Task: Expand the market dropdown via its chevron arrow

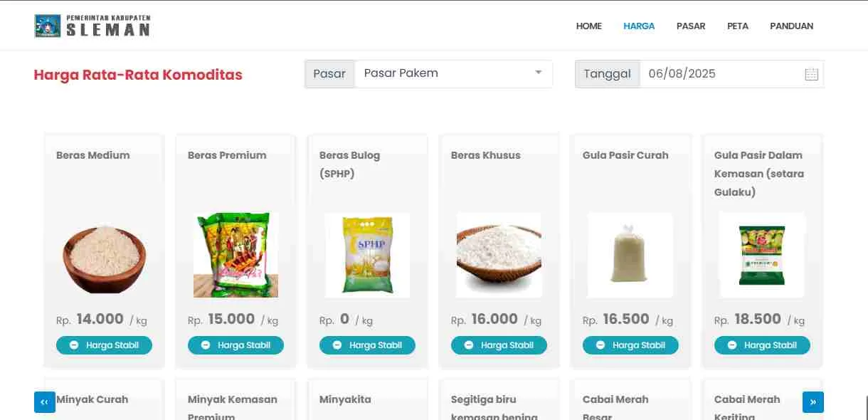Action: pos(539,73)
